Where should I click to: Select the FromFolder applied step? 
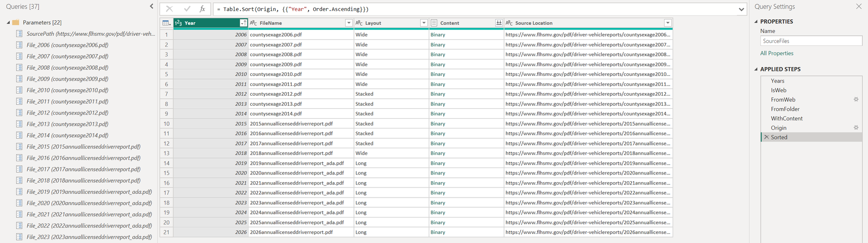[812, 109]
